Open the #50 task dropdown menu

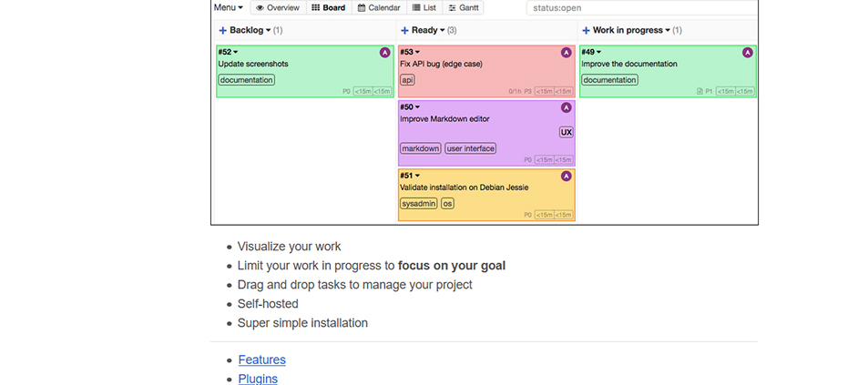point(417,106)
